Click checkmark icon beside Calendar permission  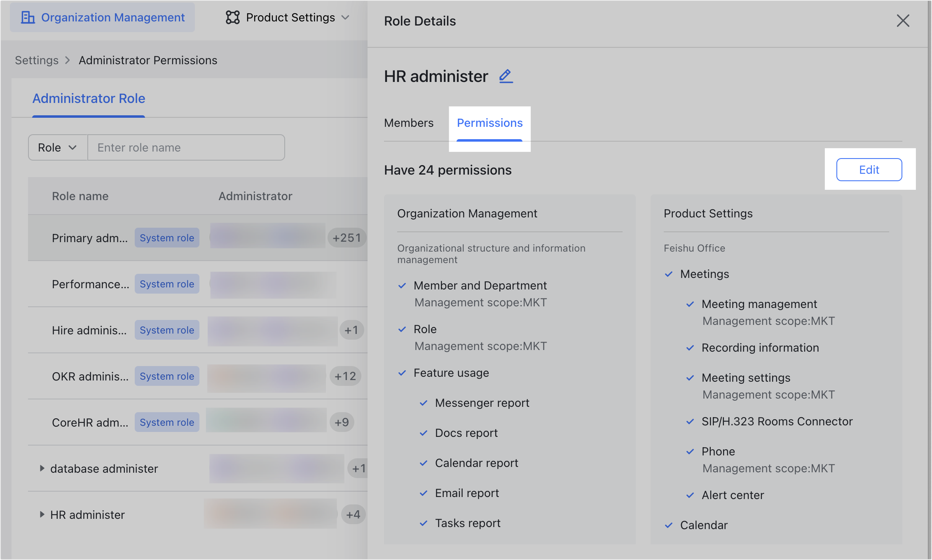click(668, 525)
